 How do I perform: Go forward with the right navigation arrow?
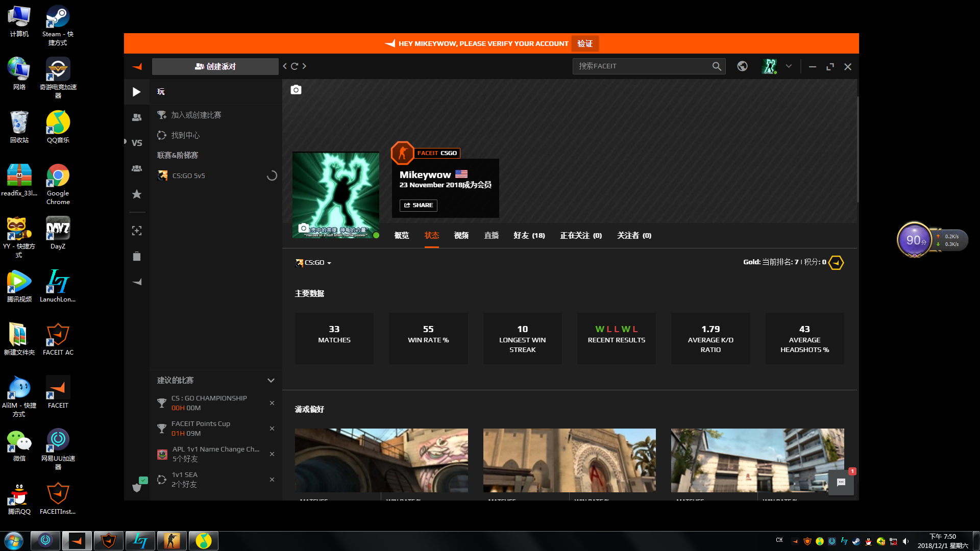pos(304,66)
